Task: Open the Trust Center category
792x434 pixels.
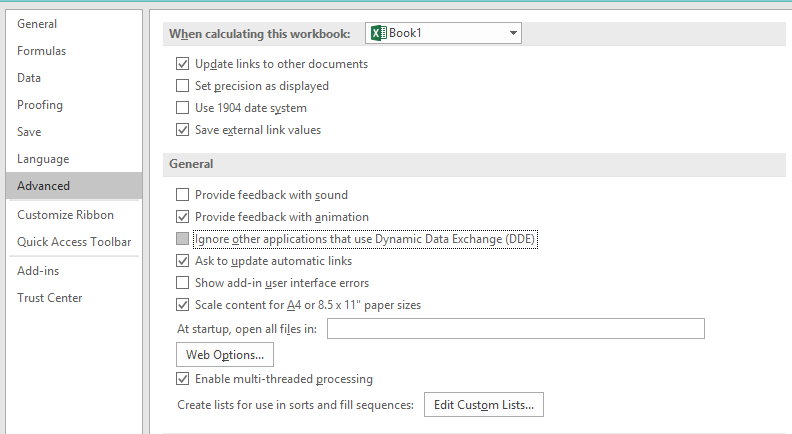Action: (74, 298)
